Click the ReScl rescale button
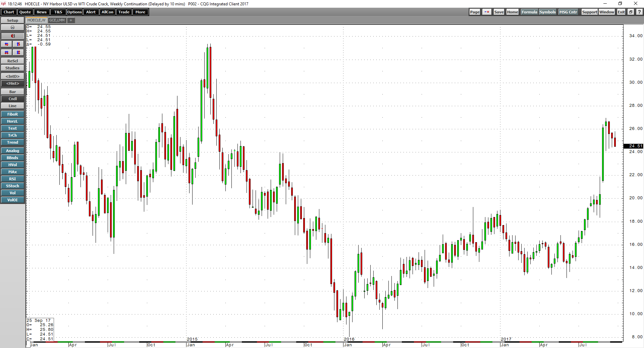Viewport: 644px width, 348px height. 12,61
